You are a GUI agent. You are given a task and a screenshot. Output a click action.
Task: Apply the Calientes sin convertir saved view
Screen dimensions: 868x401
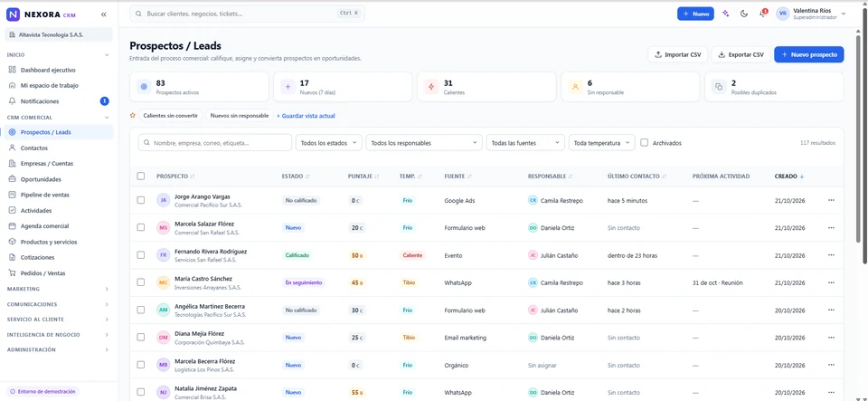click(170, 116)
